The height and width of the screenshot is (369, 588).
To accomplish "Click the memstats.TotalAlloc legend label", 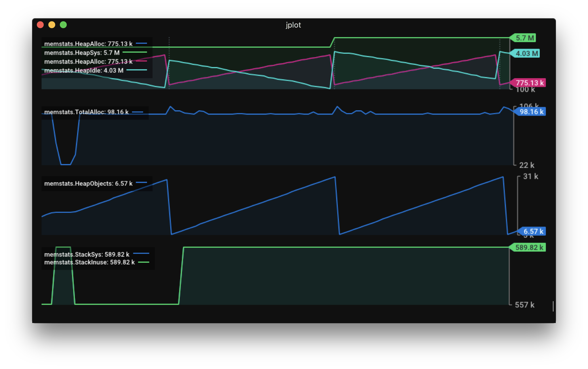I will coord(86,112).
